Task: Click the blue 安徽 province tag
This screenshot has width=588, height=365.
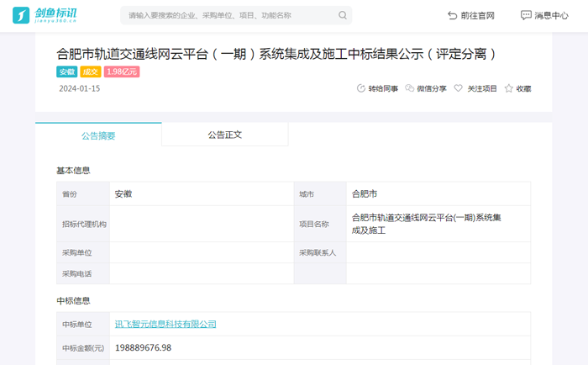Action: click(x=67, y=72)
